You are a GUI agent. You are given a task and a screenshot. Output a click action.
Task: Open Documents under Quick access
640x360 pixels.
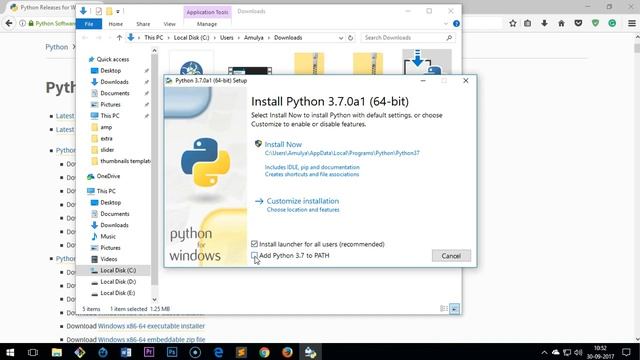click(115, 93)
